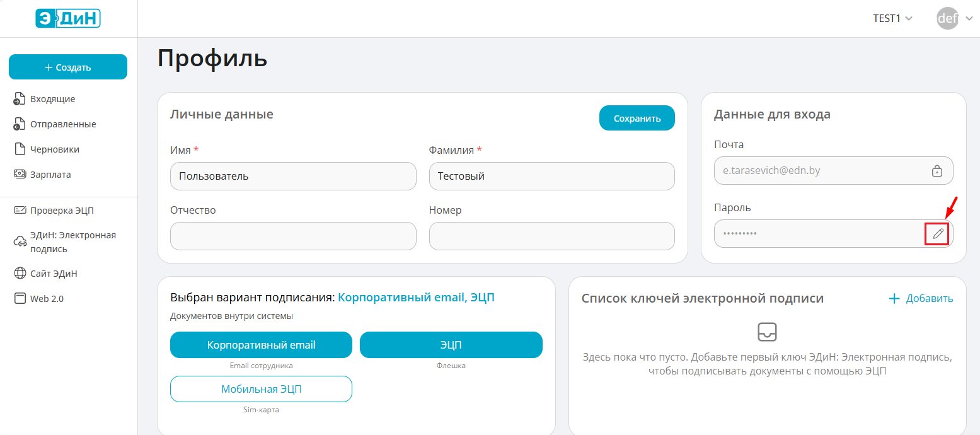Viewport: 980px width, 435px height.
Task: Click the Зарплата salary icon
Action: pyautogui.click(x=20, y=175)
